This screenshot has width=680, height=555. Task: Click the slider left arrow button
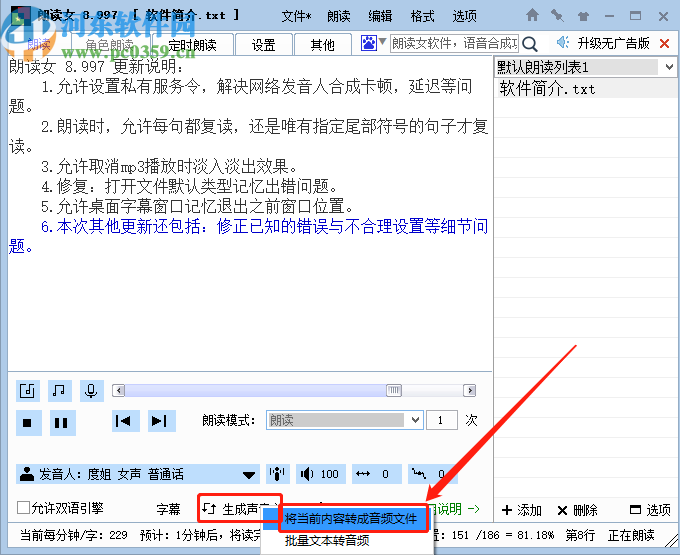[x=118, y=390]
